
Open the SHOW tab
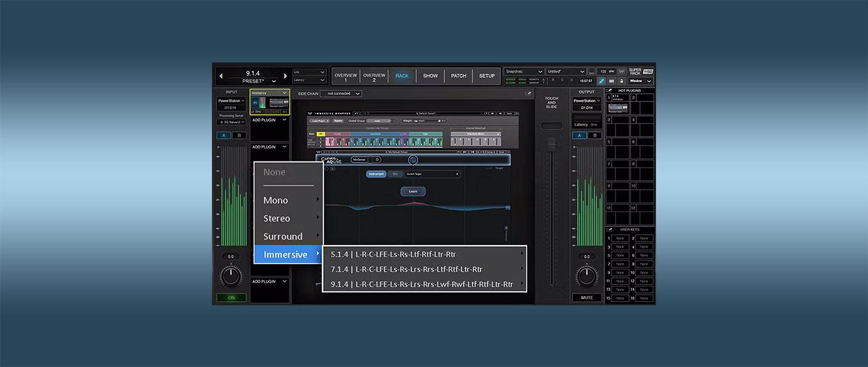(430, 76)
